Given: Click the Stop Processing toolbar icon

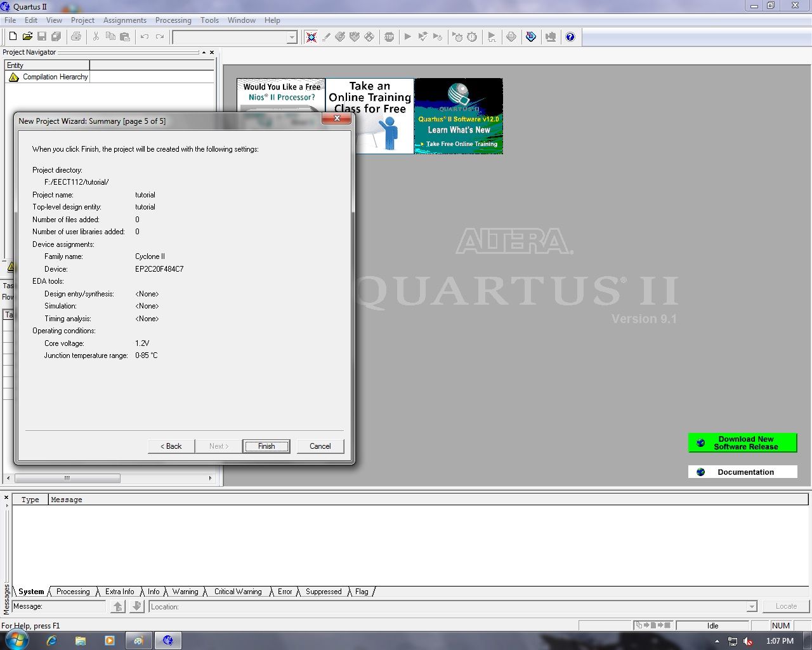Looking at the screenshot, I should click(x=390, y=36).
